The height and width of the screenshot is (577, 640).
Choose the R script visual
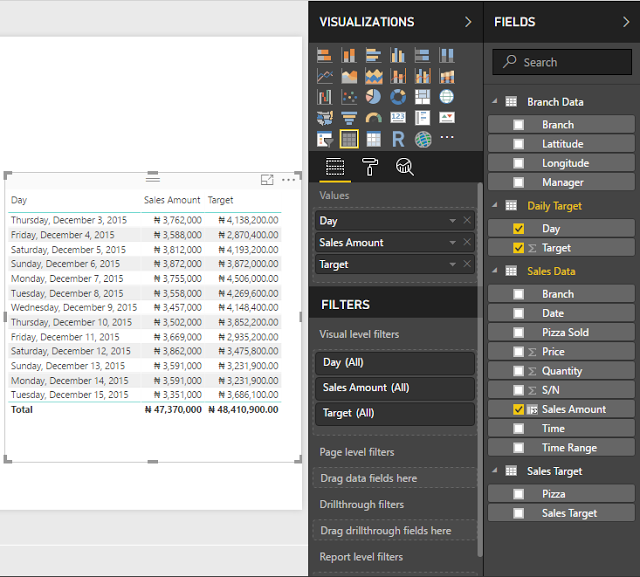398,139
